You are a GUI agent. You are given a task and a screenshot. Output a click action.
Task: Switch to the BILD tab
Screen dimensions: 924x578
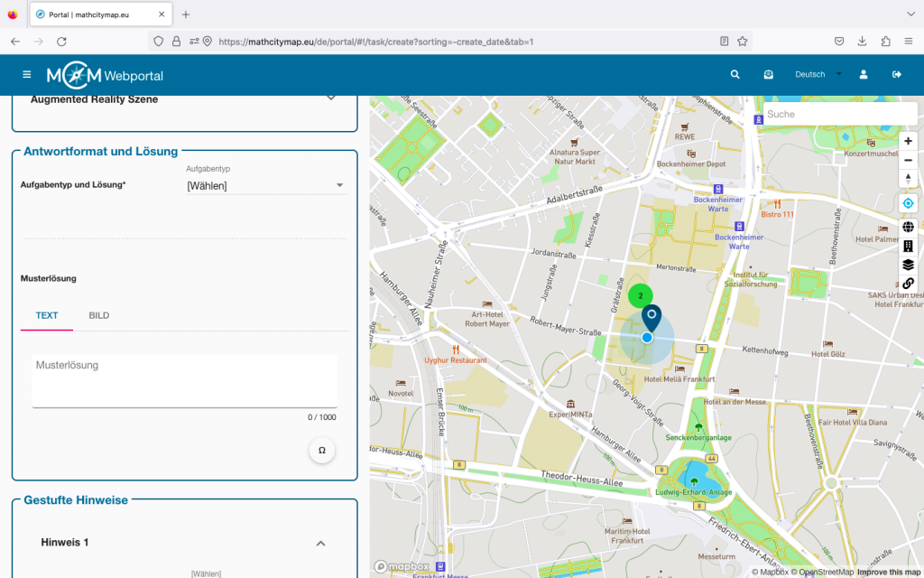[x=99, y=315]
